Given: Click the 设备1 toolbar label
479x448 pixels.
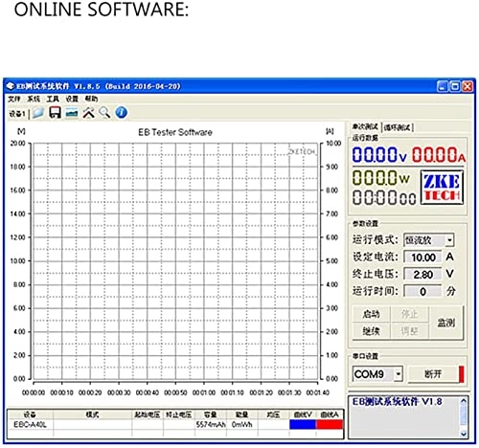Looking at the screenshot, I should pos(17,114).
